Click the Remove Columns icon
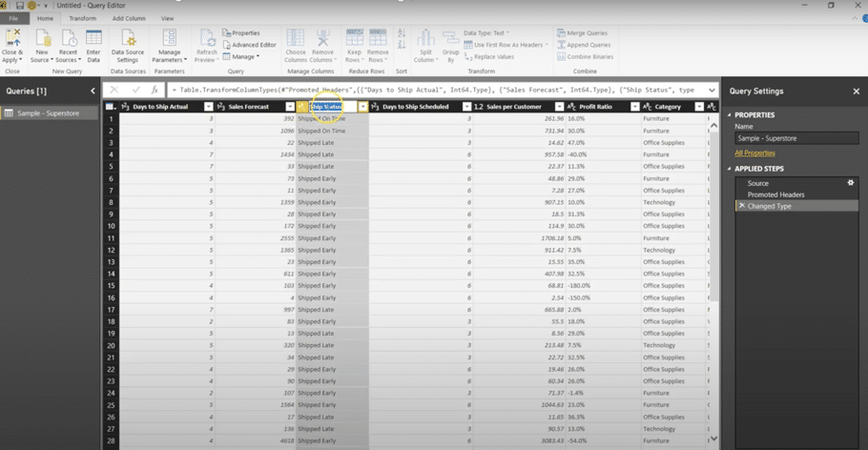Viewport: 868px width, 450px height. pyautogui.click(x=322, y=39)
